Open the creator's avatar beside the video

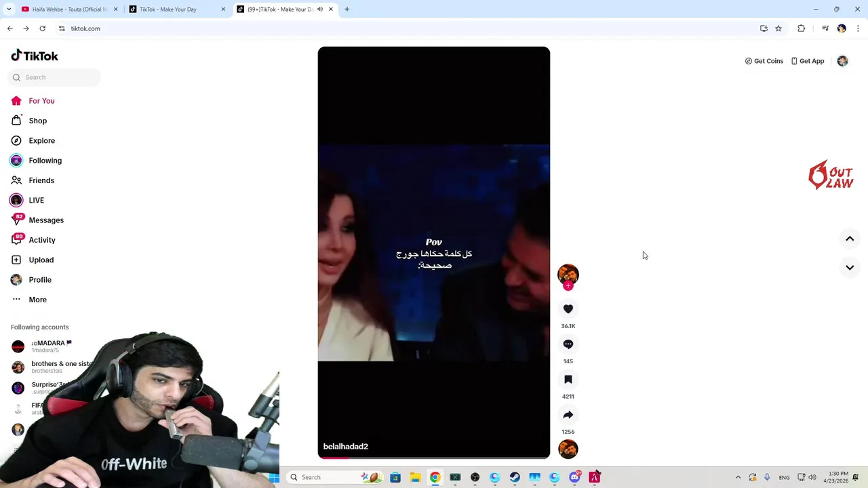(568, 274)
